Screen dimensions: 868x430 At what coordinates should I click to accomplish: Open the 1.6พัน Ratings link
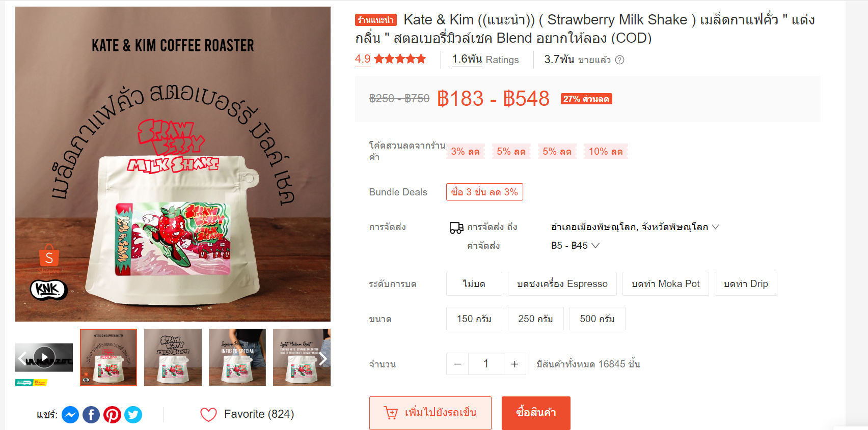click(485, 60)
